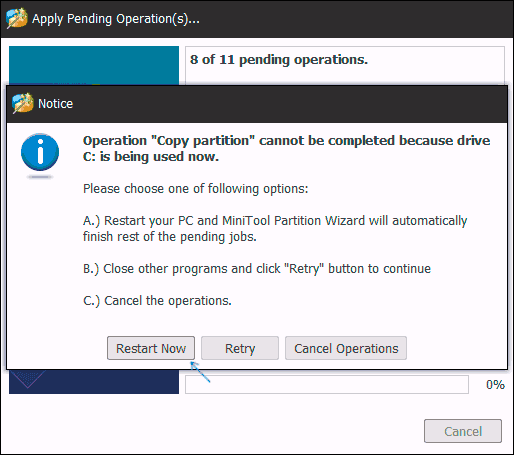Click the 0% progress label

(495, 385)
